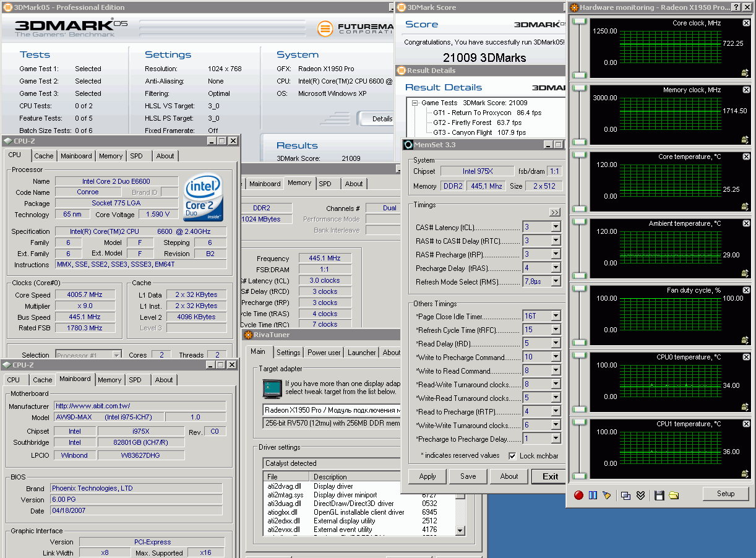
Task: Open the RAS# Precharge (tRP) dropdown
Action: point(556,254)
